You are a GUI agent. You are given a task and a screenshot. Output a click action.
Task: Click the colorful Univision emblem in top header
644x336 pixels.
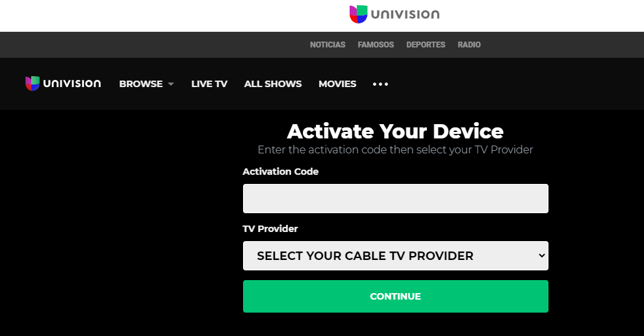pyautogui.click(x=358, y=14)
